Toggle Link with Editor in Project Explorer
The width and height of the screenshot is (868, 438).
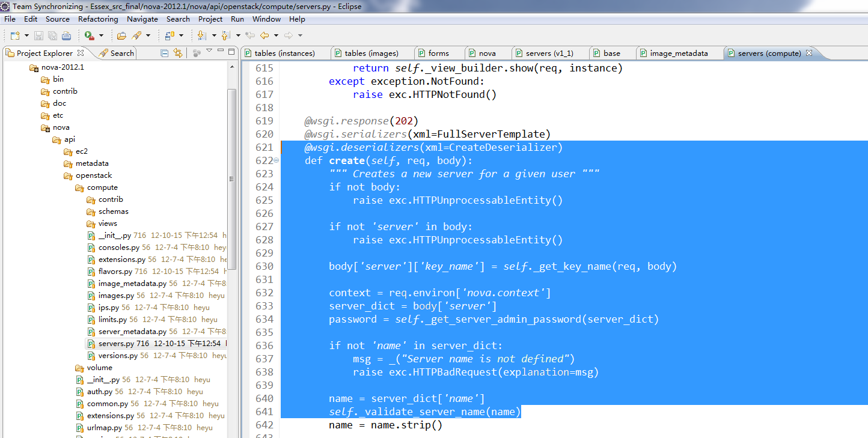(178, 53)
